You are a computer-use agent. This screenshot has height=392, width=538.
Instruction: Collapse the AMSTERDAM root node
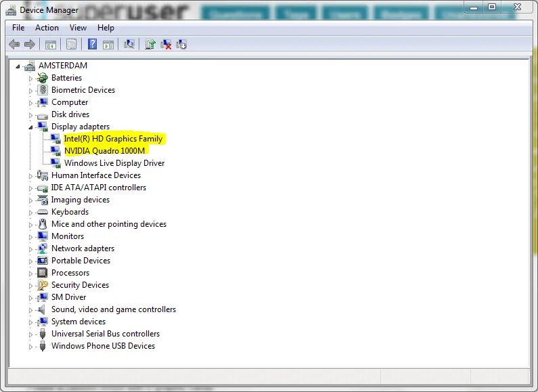tap(18, 66)
